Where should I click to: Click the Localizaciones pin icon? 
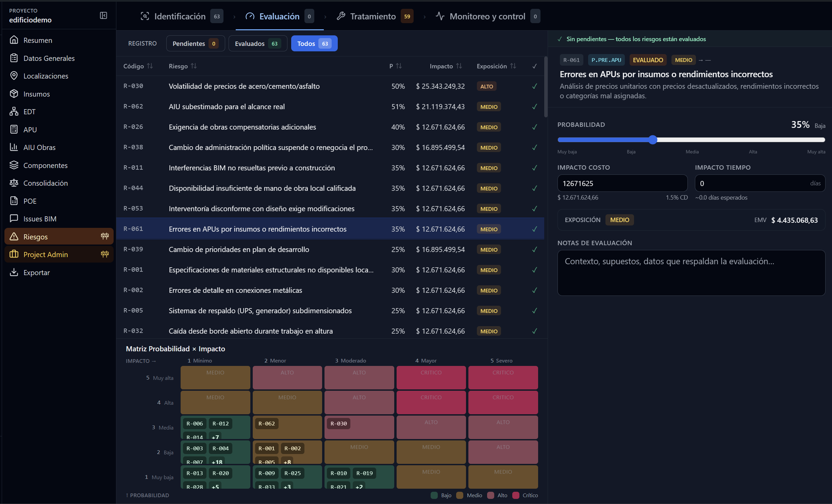pyautogui.click(x=14, y=76)
